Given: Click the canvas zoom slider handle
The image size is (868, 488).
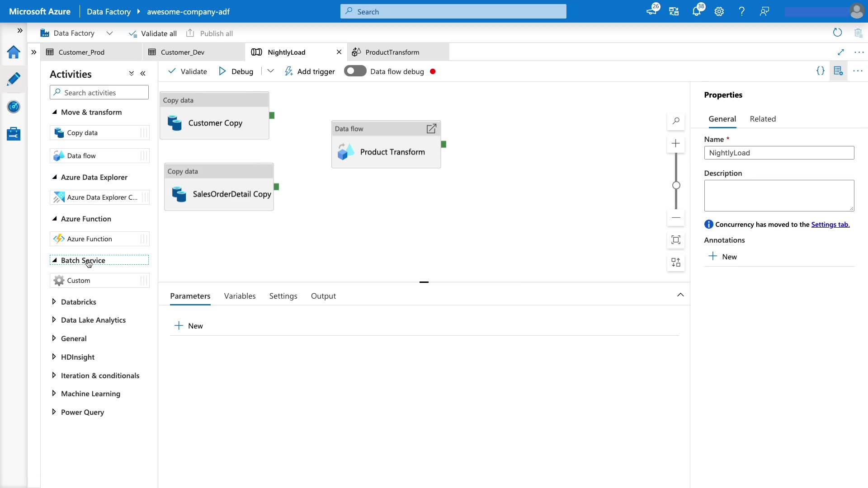Looking at the screenshot, I should pyautogui.click(x=676, y=185).
